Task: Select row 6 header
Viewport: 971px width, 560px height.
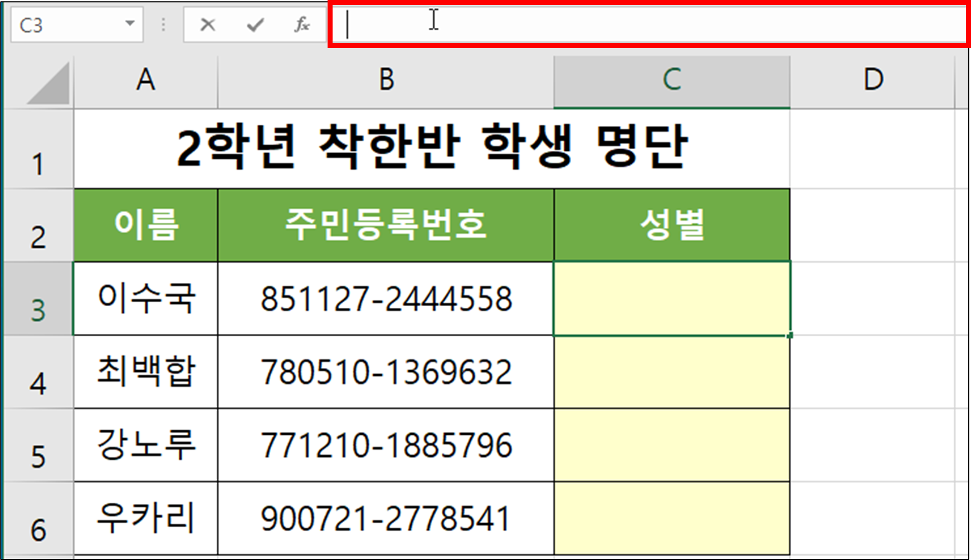Action: 38,519
